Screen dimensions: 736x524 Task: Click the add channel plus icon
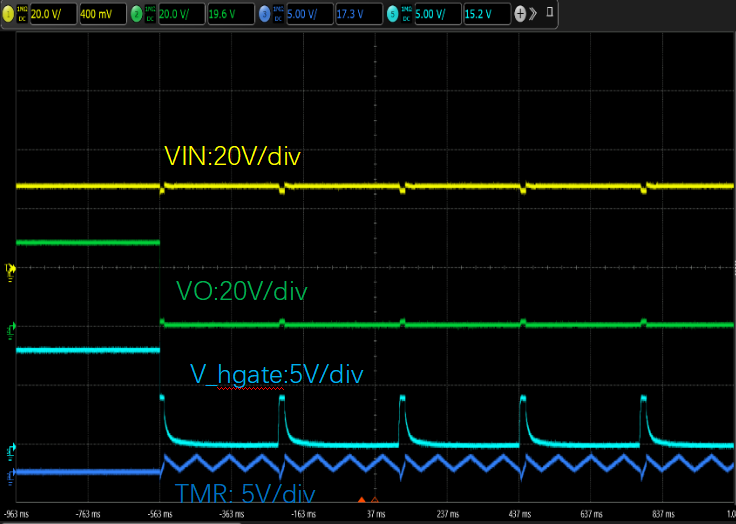520,15
